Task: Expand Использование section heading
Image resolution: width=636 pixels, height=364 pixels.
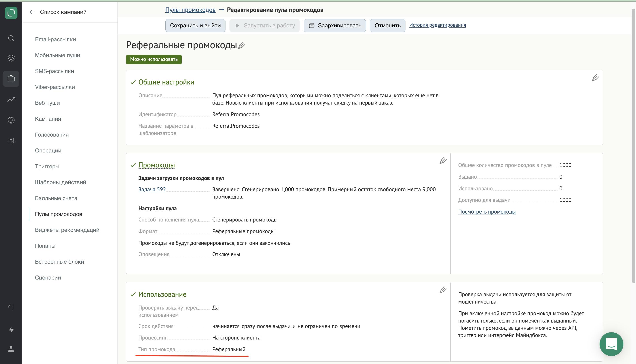Action: click(x=162, y=295)
